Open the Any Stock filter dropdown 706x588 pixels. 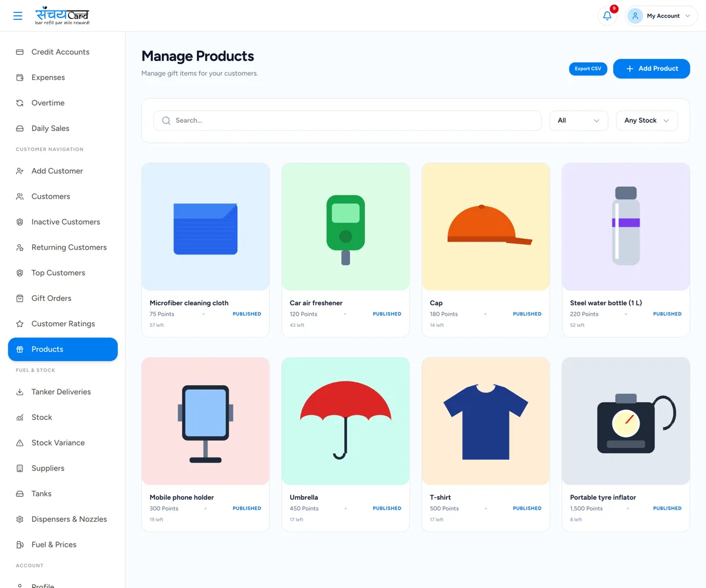tap(647, 121)
